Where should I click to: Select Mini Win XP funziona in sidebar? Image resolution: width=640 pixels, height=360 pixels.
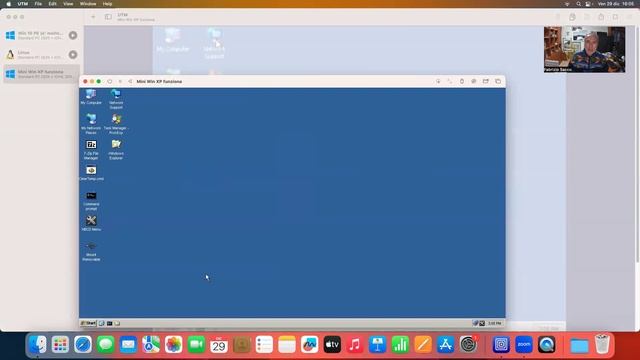[41, 74]
